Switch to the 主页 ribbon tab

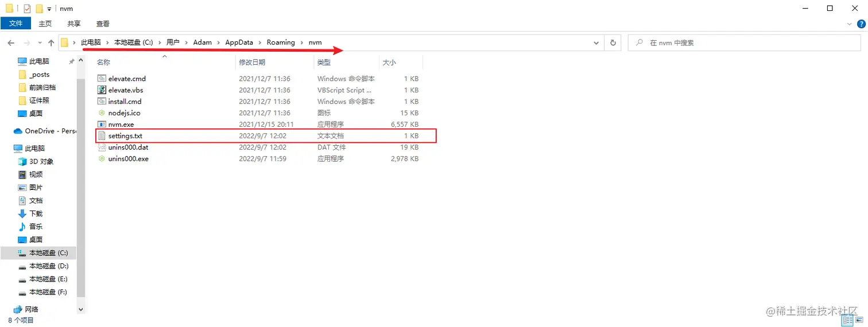click(x=45, y=24)
